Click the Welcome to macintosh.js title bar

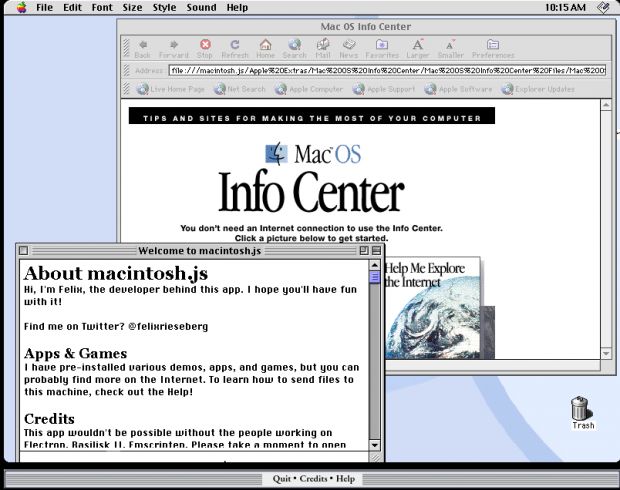200,251
